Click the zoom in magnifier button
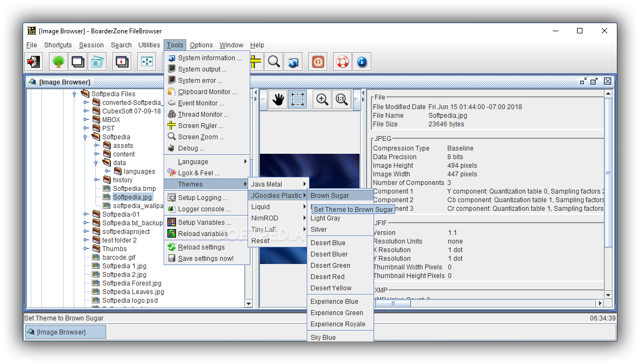 click(322, 99)
